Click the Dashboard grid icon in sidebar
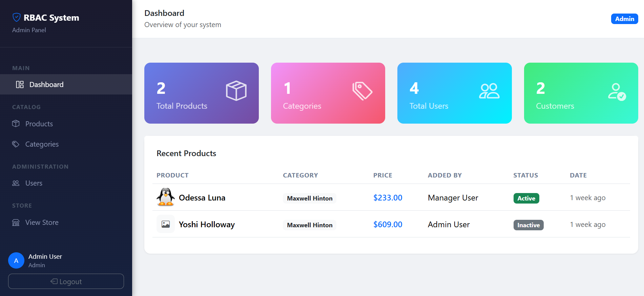This screenshot has height=296, width=644. tap(20, 84)
